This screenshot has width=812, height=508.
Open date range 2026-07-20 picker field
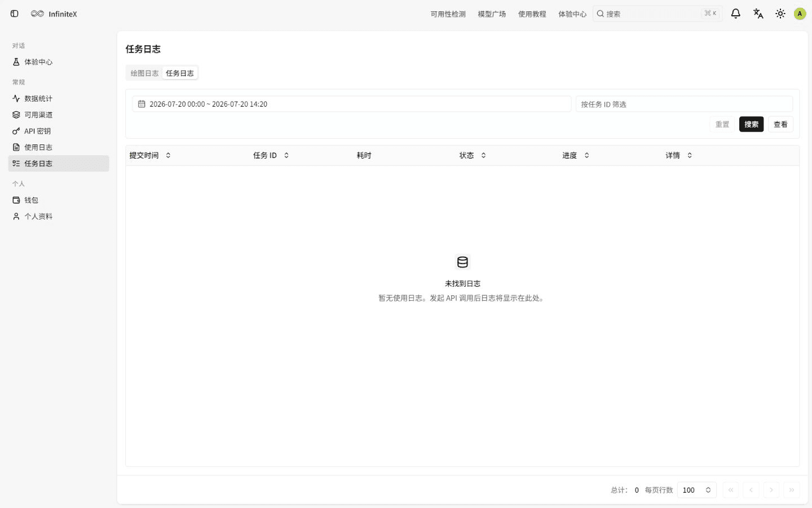point(351,104)
